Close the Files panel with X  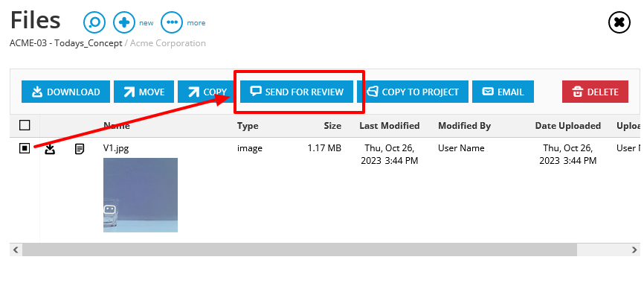tap(619, 22)
